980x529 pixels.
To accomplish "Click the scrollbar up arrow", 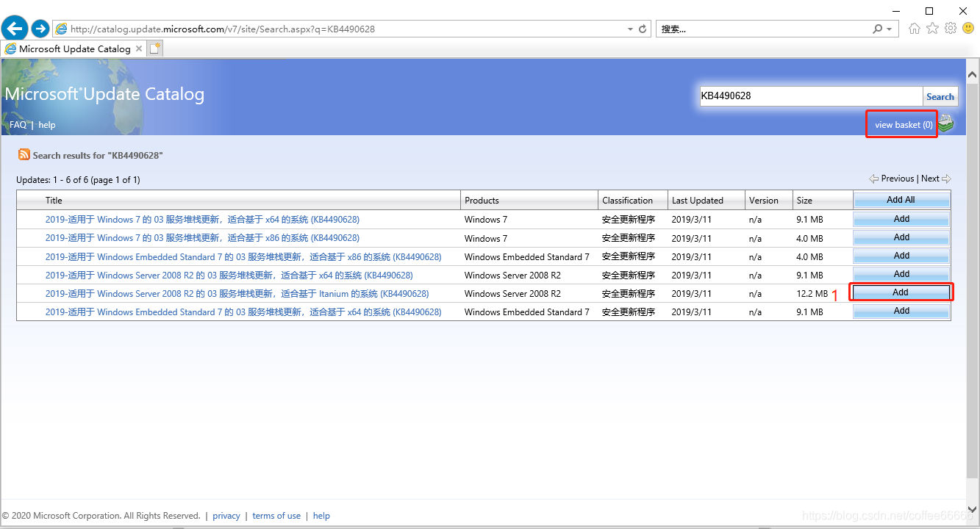I will coord(973,74).
